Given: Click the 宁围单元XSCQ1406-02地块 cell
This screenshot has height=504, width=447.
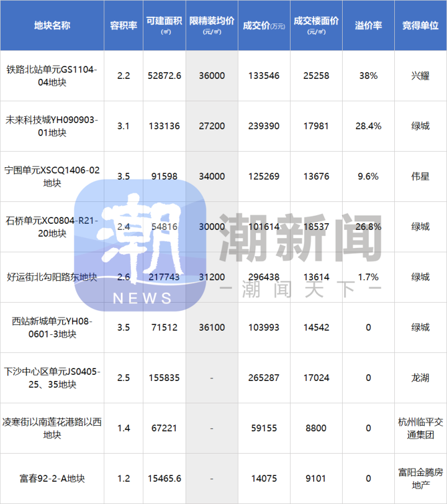Looking at the screenshot, I should (x=52, y=176).
